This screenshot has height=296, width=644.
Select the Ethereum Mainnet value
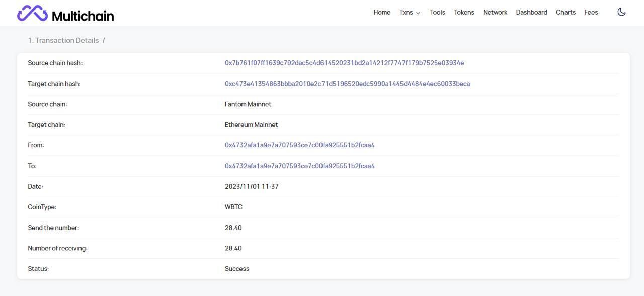[251, 125]
